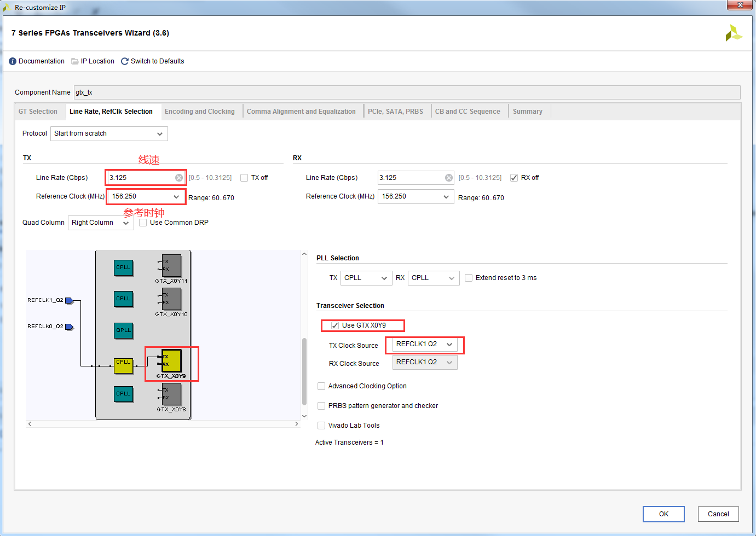Switch to the GT Selection tab
Image resolution: width=756 pixels, height=536 pixels.
38,112
